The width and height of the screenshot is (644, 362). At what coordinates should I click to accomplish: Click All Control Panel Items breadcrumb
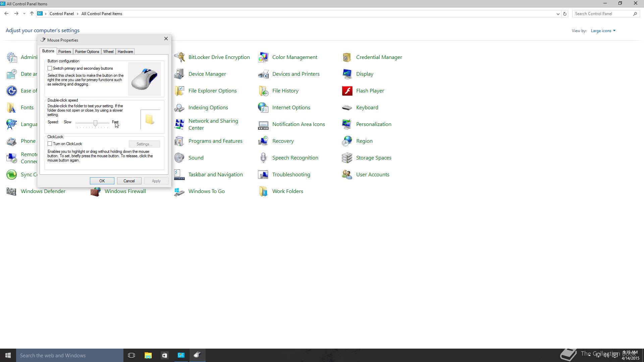[x=102, y=14]
